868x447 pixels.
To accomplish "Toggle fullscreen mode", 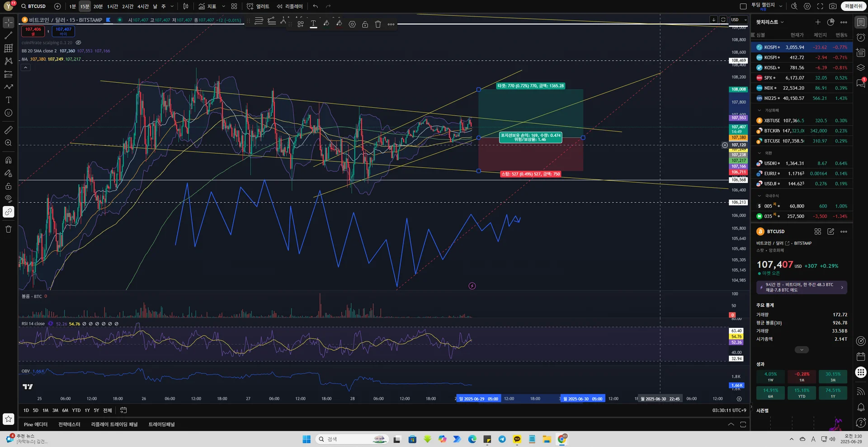I will (820, 6).
